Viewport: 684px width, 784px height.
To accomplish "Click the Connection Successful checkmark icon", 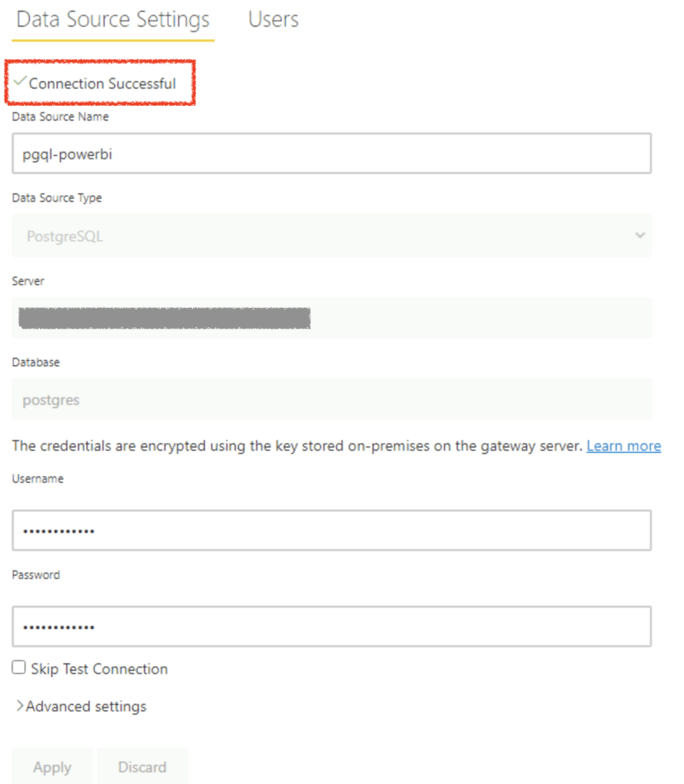I will [x=21, y=81].
